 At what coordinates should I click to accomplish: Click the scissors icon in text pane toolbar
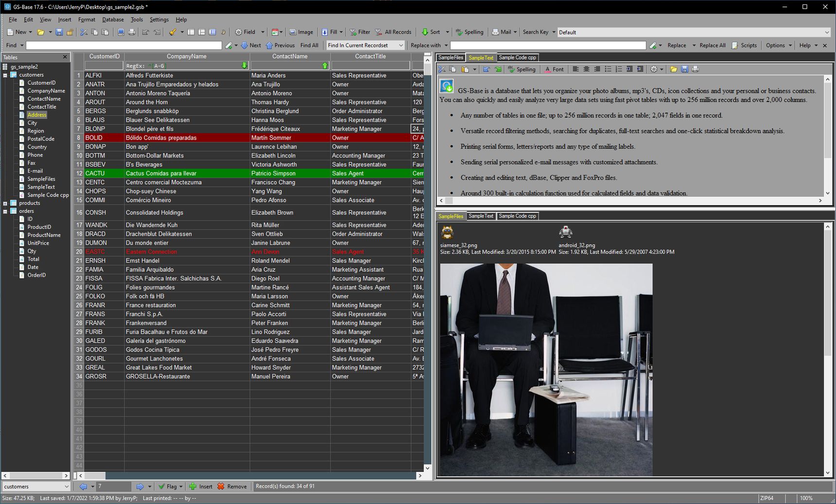pos(442,70)
